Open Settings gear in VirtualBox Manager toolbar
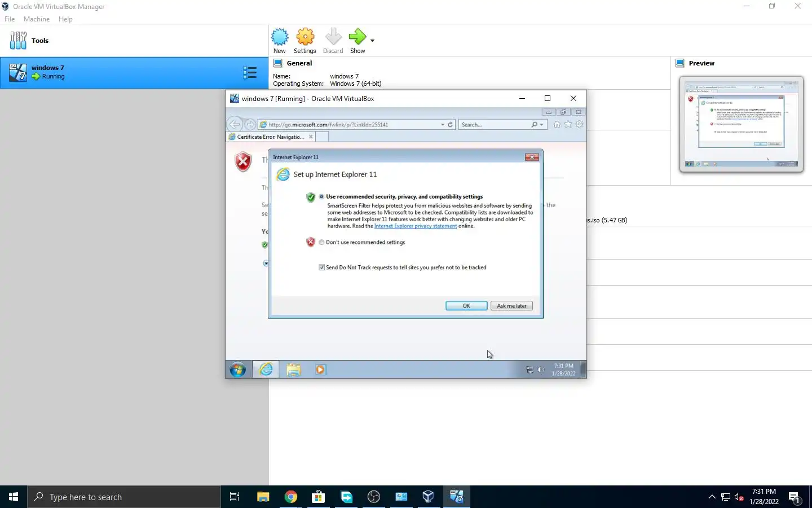 (x=305, y=37)
